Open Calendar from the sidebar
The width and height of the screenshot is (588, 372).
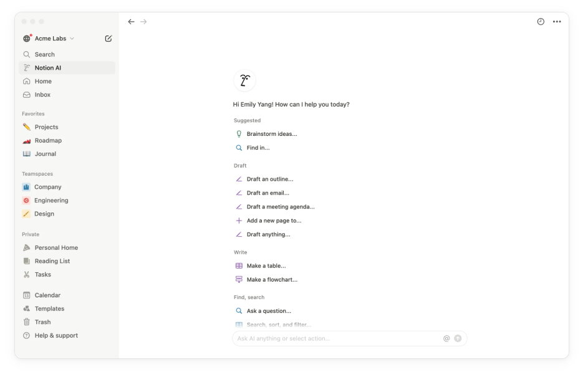tap(67, 295)
